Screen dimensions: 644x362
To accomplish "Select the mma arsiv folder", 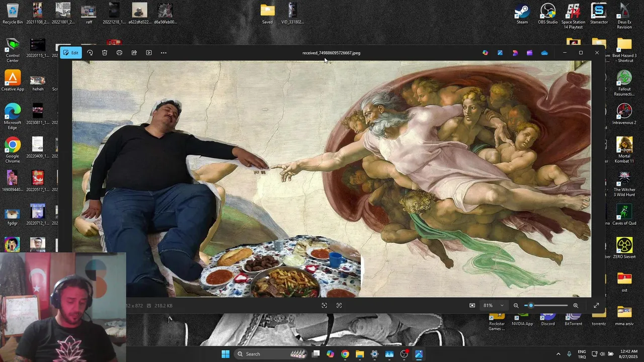I will 624,316.
